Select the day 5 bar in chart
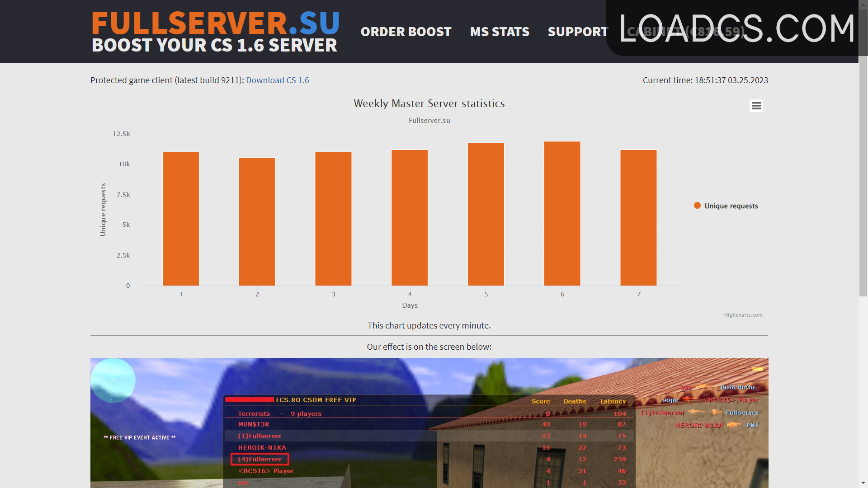The width and height of the screenshot is (868, 488). tap(486, 214)
